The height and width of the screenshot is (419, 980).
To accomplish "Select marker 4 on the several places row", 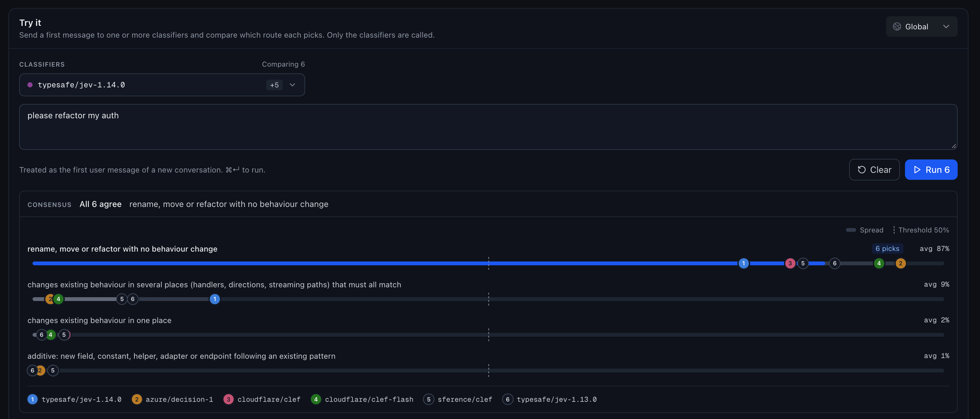I will (x=58, y=299).
